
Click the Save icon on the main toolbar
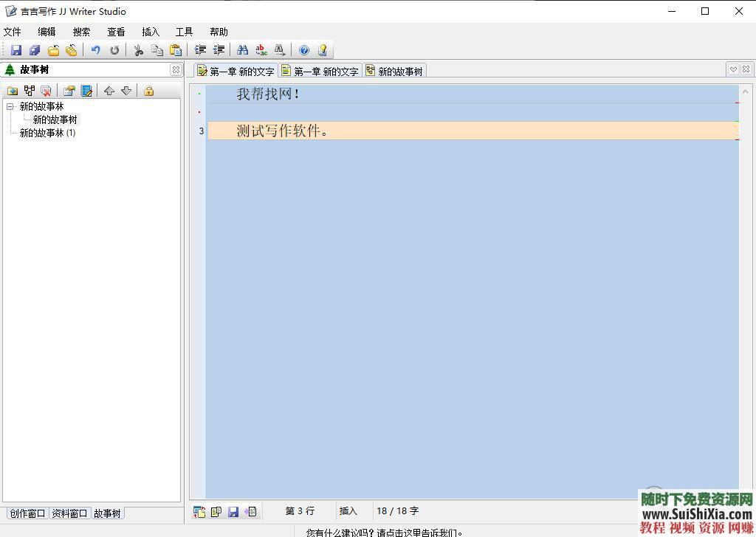click(16, 49)
